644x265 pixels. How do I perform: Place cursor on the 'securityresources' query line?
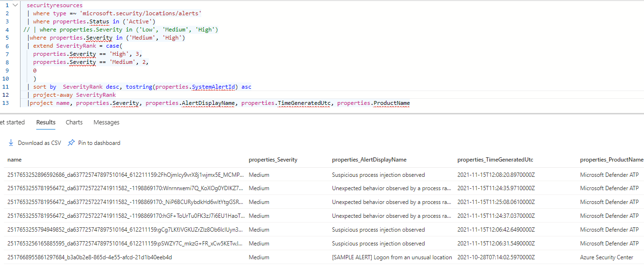54,5
